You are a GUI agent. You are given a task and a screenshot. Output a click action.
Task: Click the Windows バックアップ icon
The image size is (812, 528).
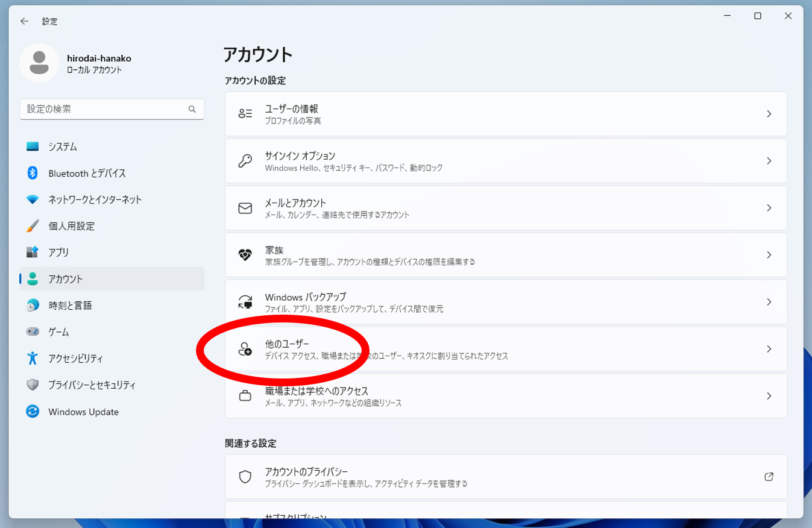point(245,302)
